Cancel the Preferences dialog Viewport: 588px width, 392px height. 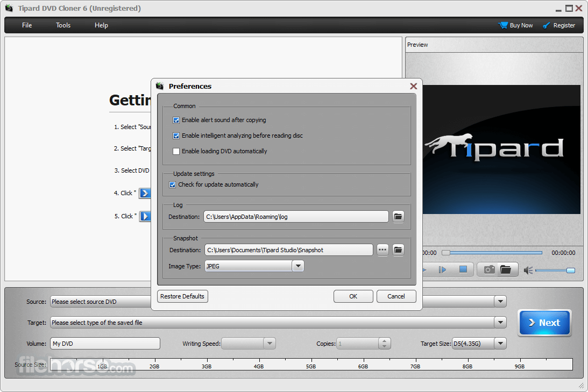pyautogui.click(x=396, y=296)
